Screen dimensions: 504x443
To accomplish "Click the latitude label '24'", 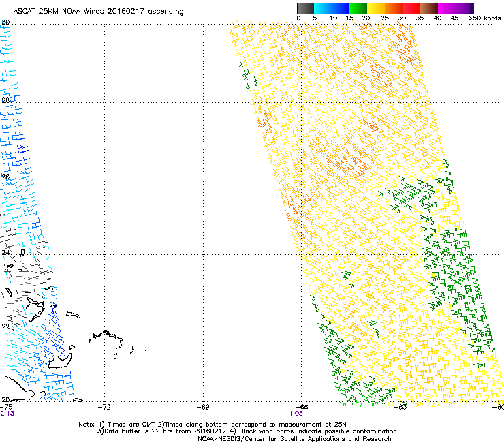I will click(x=5, y=253).
